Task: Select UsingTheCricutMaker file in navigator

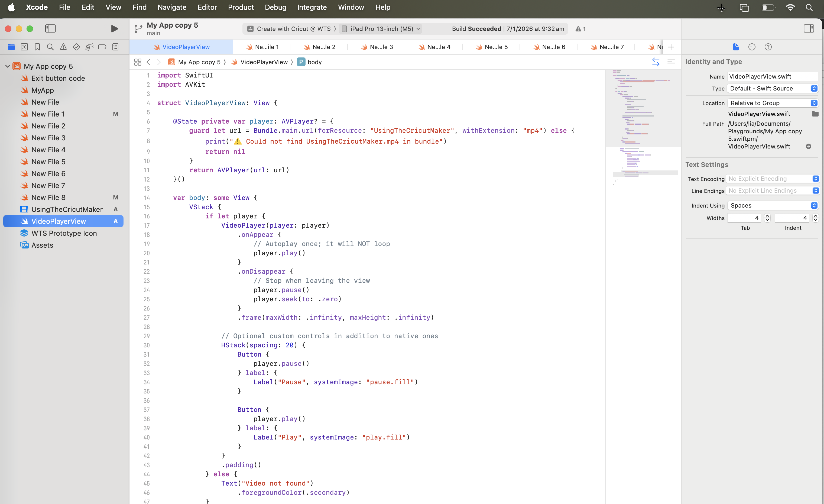Action: [x=67, y=209]
